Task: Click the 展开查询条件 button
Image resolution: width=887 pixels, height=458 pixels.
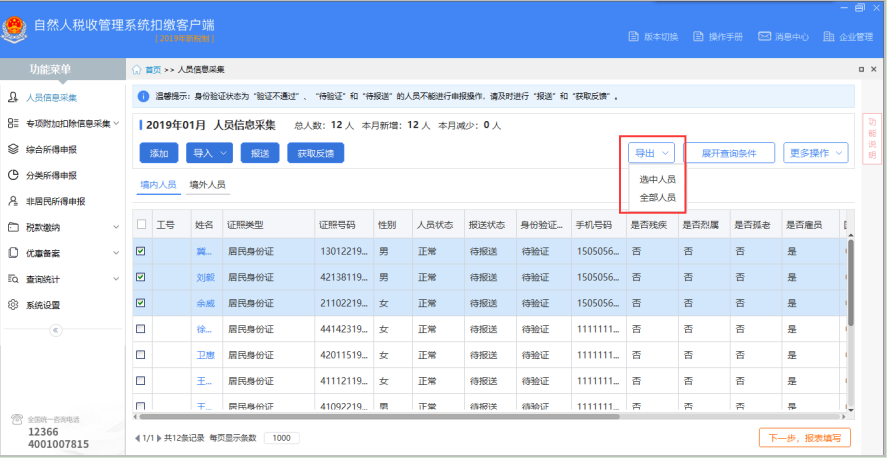Action: pos(729,153)
